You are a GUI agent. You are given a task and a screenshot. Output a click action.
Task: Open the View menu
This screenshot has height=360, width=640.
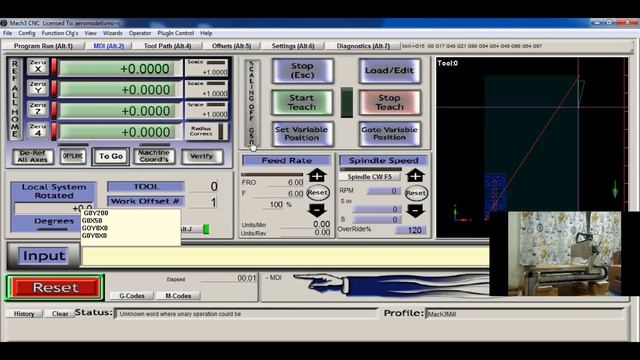[90, 33]
